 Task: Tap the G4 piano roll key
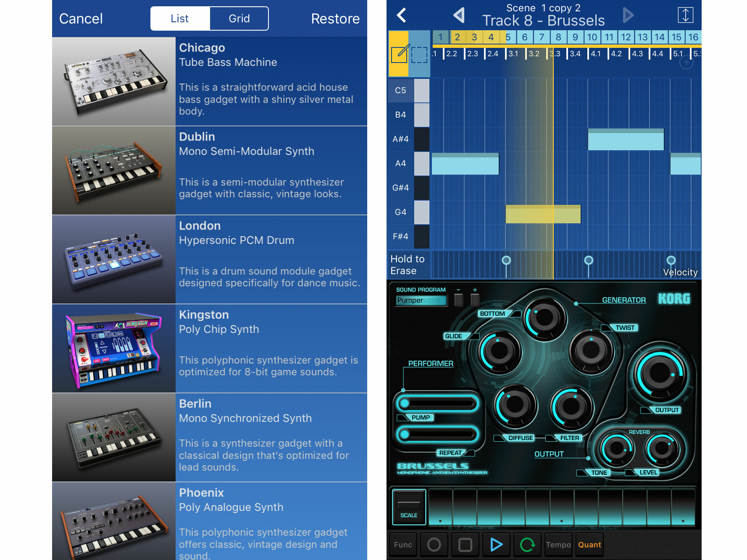coord(408,212)
